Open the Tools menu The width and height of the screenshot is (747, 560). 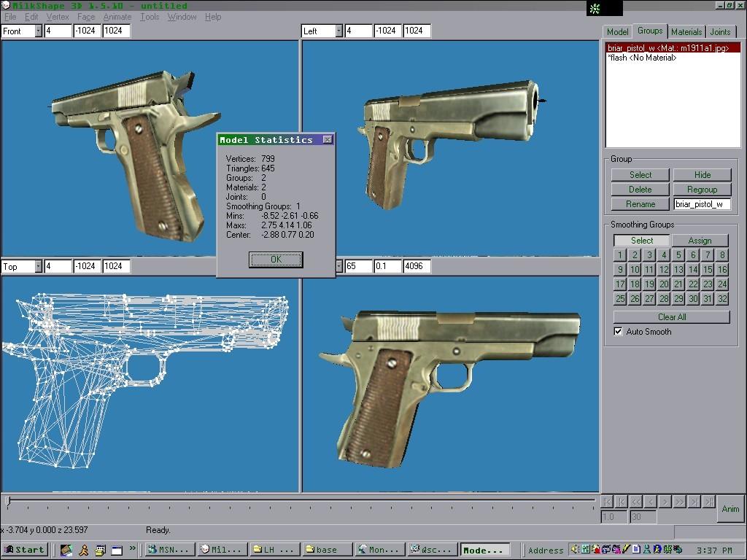click(150, 17)
